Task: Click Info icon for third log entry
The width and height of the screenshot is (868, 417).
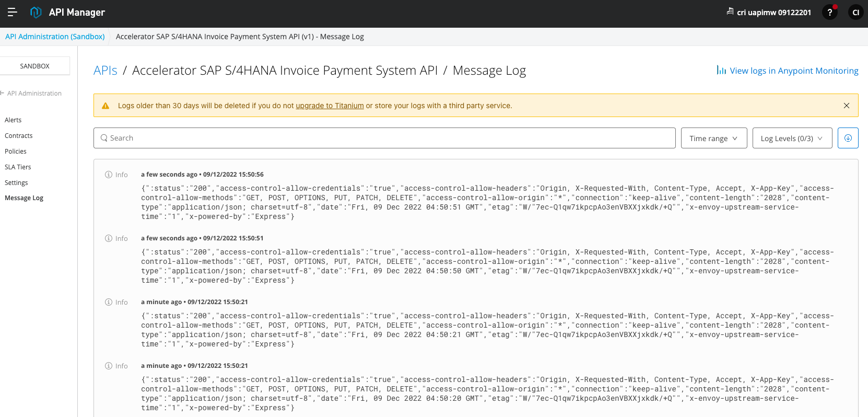Action: (x=109, y=302)
